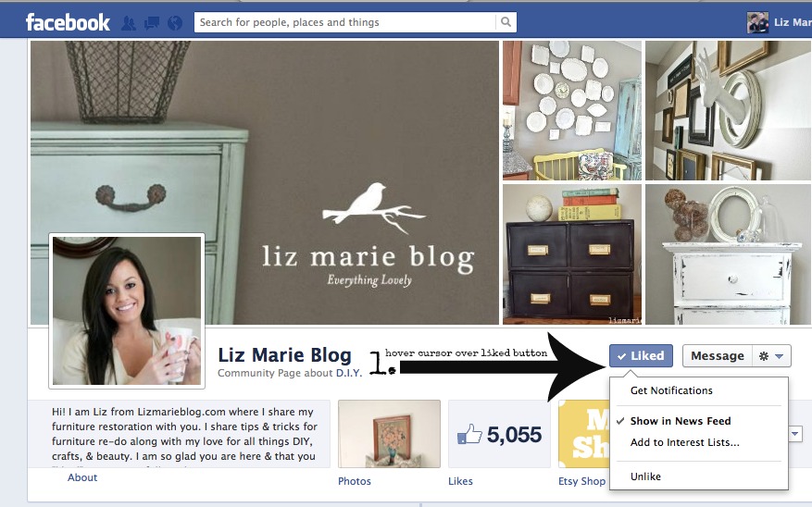Viewport: 812px width, 507px height.
Task: Click the search magnifier icon
Action: click(506, 22)
